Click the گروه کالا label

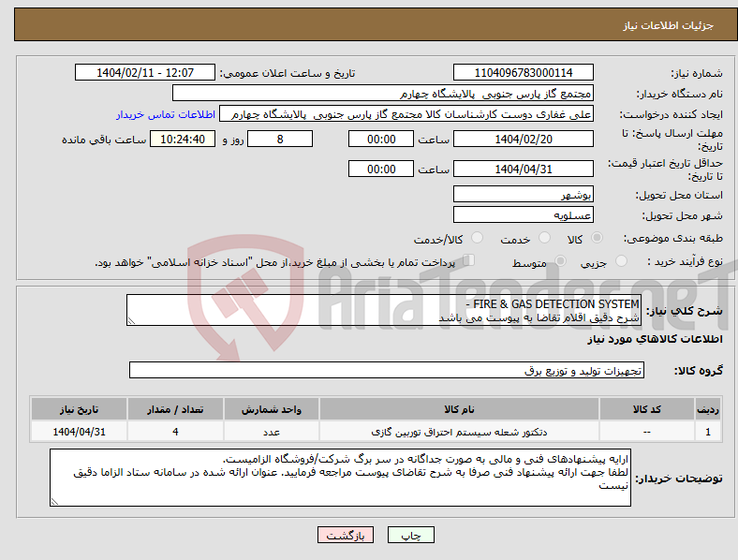699,371
